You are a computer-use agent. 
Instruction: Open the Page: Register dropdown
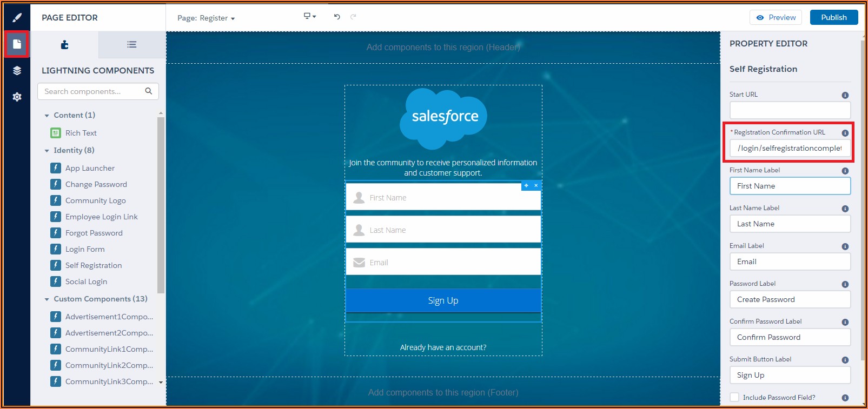tap(206, 18)
